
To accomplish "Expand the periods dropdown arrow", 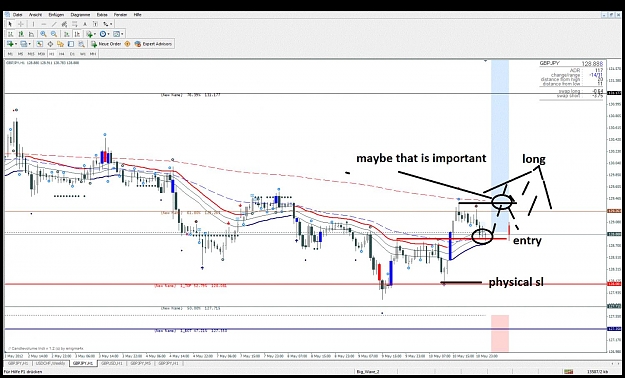I will (x=108, y=34).
